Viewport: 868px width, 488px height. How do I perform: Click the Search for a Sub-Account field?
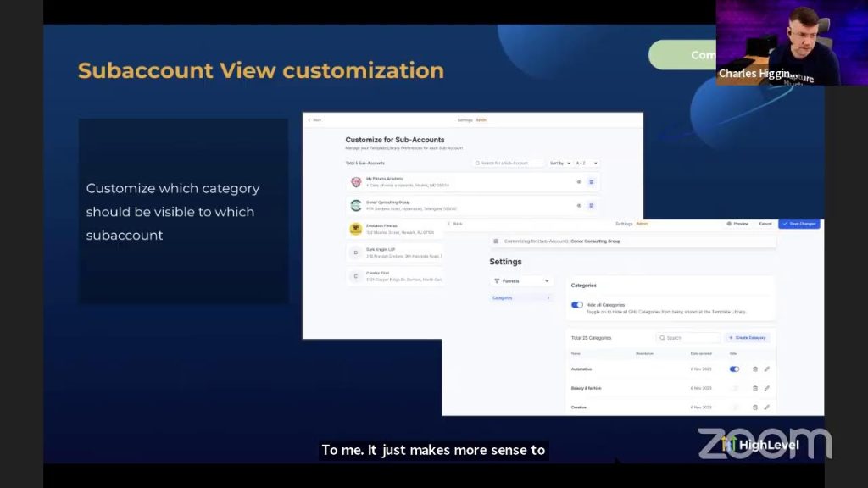[509, 164]
